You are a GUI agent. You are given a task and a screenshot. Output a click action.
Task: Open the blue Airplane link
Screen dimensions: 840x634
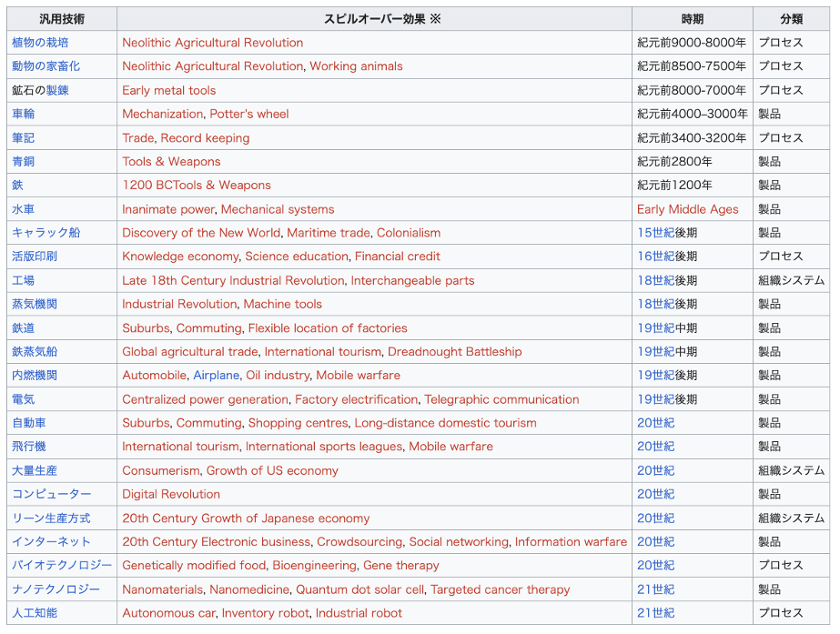click(x=216, y=376)
